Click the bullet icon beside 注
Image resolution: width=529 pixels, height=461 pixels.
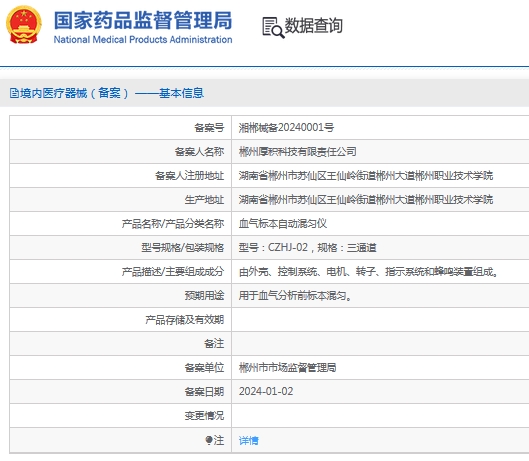pos(209,440)
